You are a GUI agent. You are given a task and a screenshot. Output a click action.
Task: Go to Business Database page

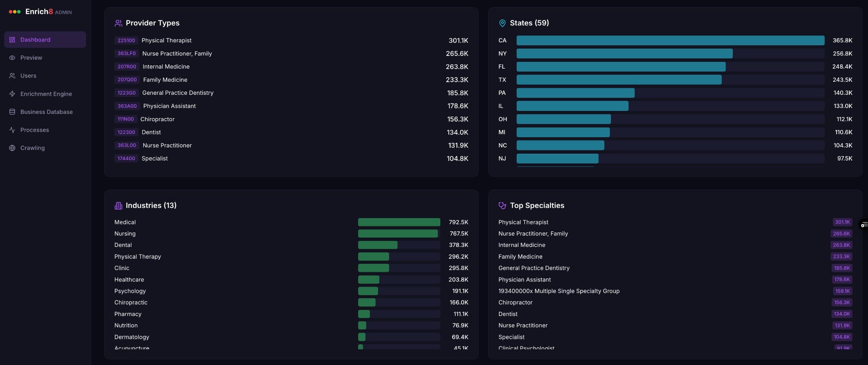coord(46,112)
